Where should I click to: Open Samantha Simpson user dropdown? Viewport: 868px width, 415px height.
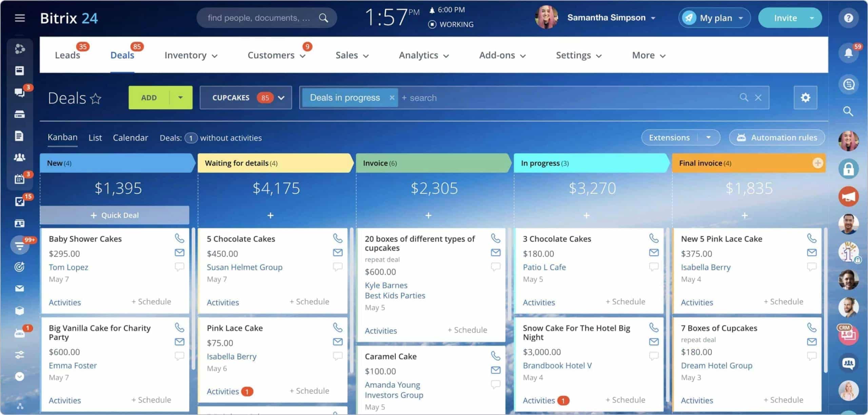(611, 18)
